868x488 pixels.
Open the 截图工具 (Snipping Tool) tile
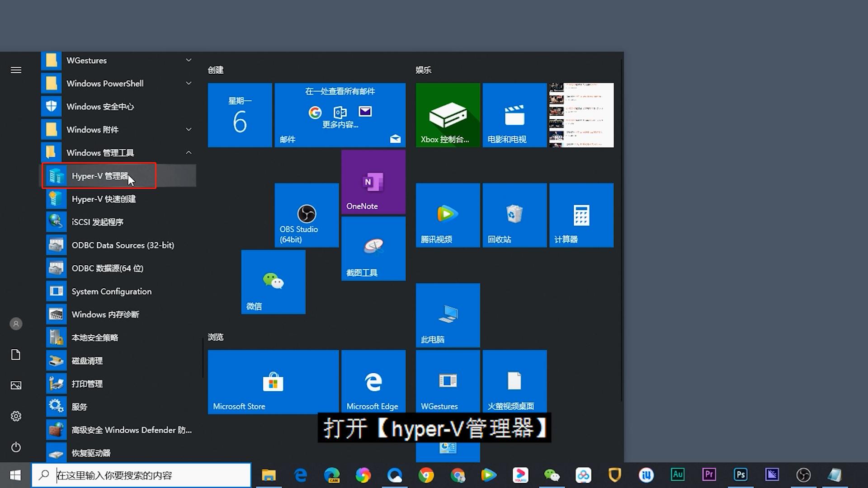click(x=373, y=249)
